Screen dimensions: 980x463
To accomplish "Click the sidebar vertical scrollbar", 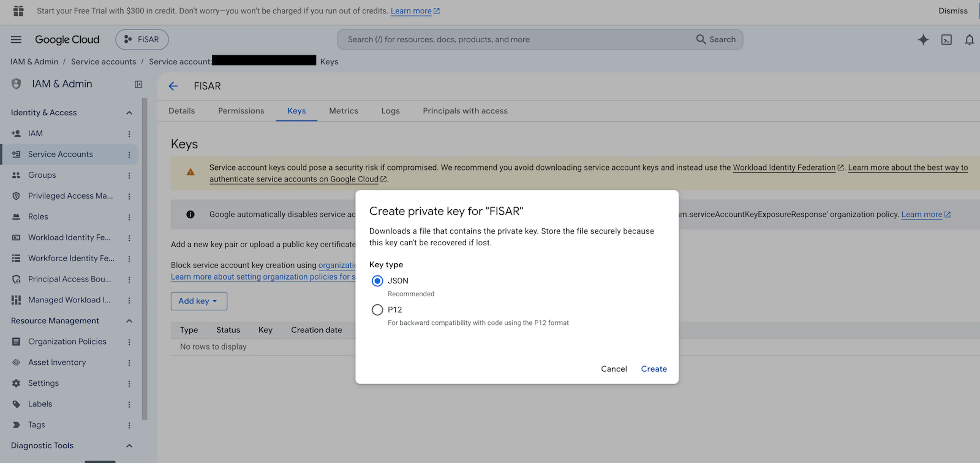I will (144, 259).
